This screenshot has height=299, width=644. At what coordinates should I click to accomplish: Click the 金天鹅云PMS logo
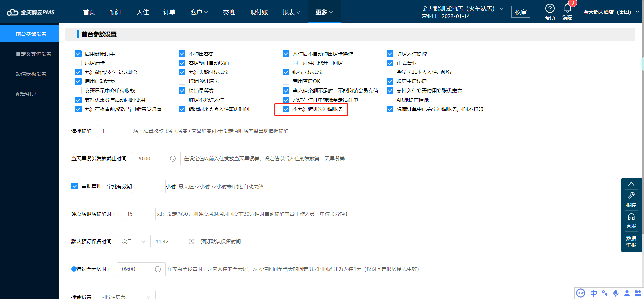[31, 12]
